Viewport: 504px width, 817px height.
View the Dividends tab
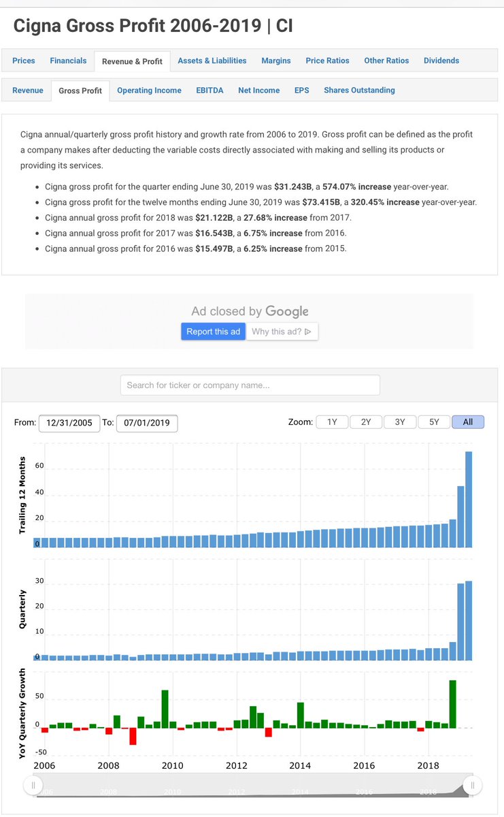[x=441, y=61]
